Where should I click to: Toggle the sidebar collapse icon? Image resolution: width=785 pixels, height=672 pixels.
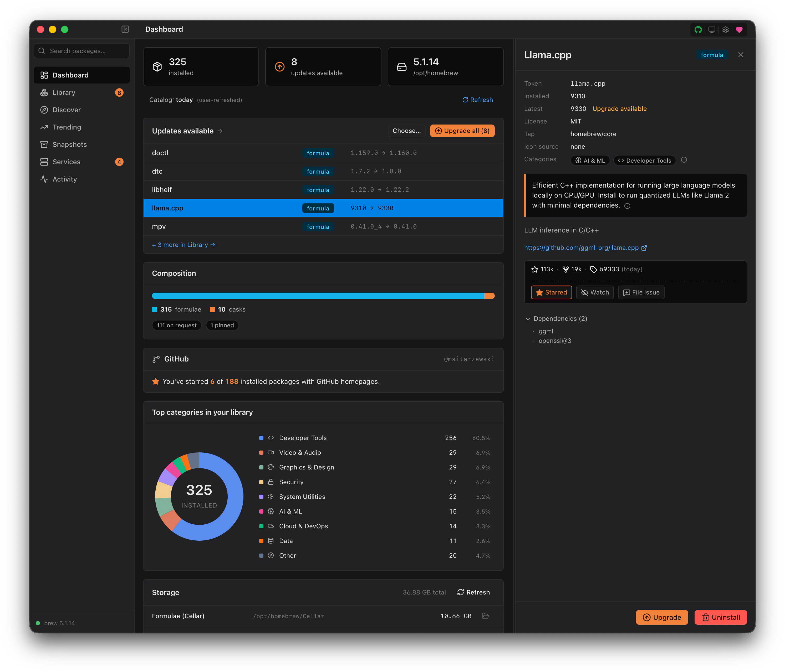125,29
